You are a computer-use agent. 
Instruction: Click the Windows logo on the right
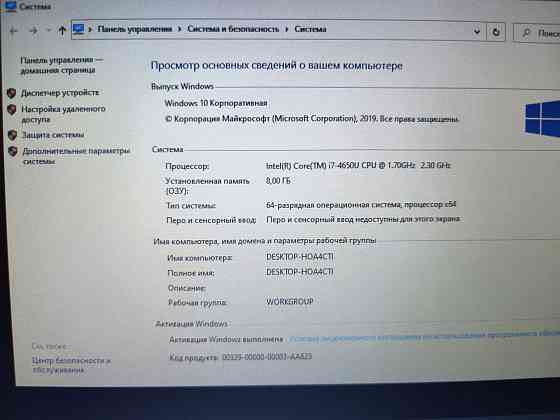pos(542,120)
